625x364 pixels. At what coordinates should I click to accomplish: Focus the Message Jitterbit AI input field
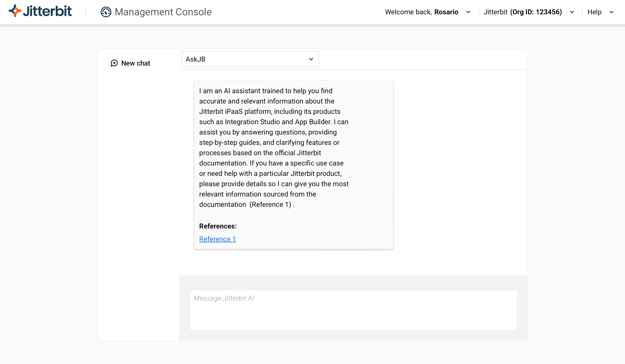(x=353, y=310)
